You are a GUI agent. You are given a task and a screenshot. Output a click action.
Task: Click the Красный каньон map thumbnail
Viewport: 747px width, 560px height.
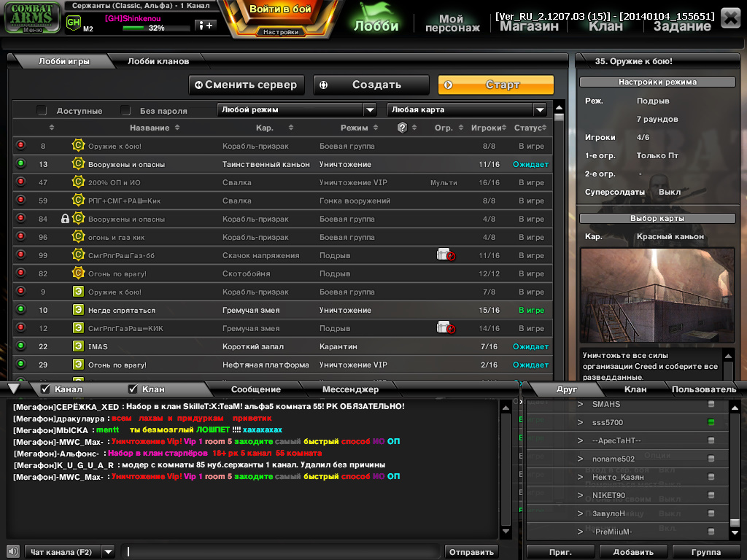click(x=657, y=295)
